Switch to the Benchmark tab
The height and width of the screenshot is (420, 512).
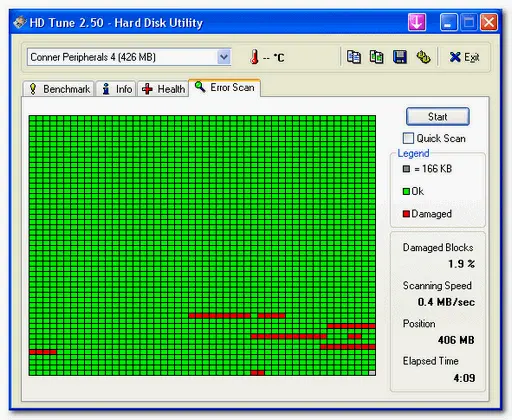59,89
